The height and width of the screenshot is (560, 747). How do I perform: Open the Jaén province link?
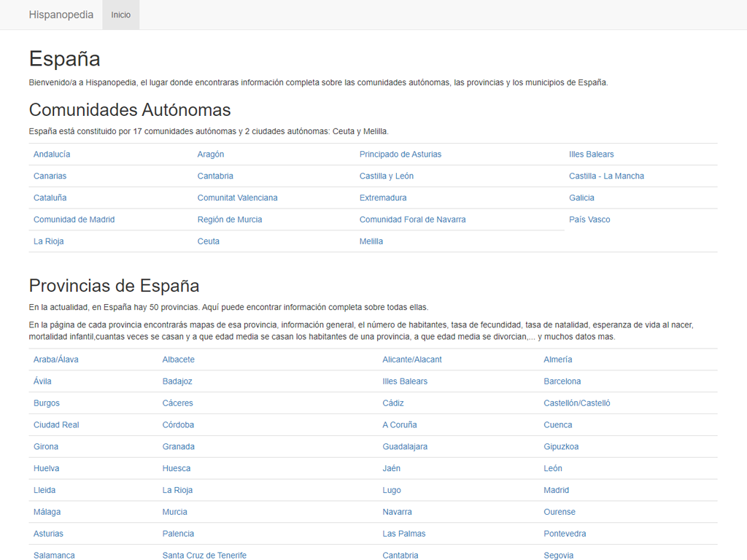click(x=391, y=470)
